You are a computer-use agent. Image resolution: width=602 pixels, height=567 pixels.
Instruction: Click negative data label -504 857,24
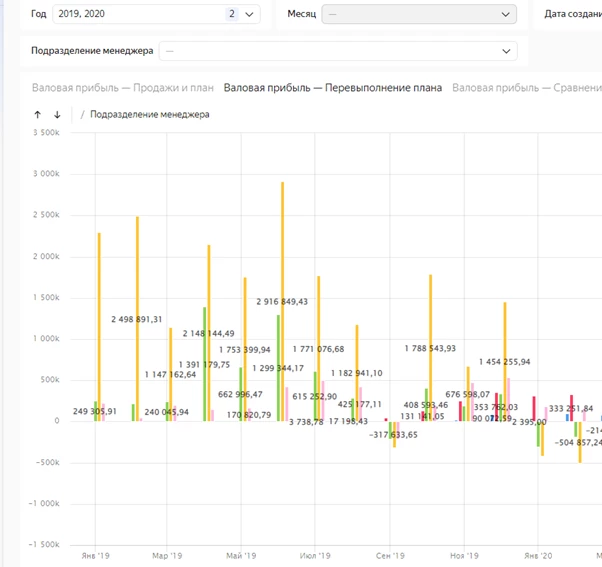[578, 443]
